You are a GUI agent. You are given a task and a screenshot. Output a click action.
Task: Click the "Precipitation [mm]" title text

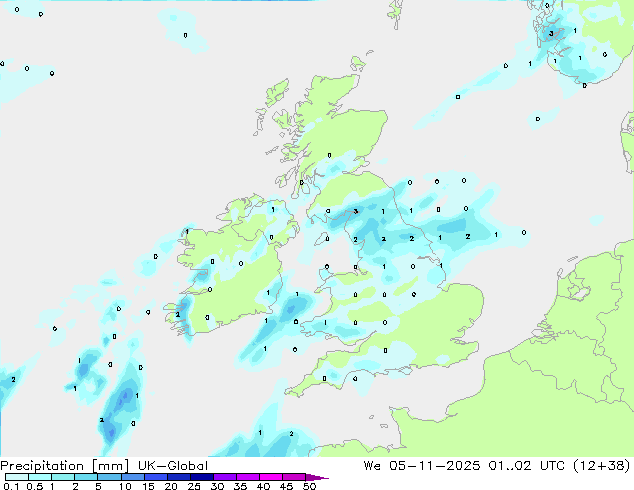(64, 466)
